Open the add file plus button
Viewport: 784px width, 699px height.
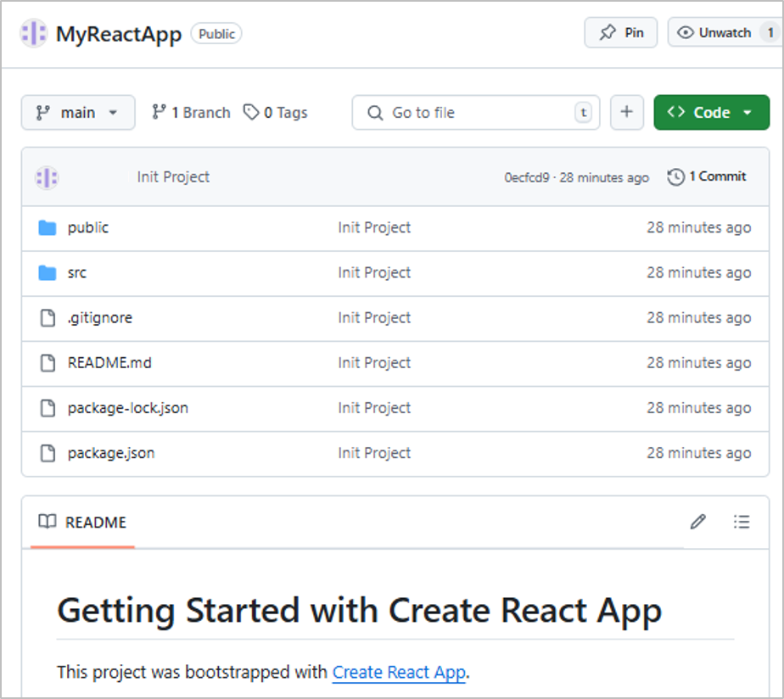[626, 113]
